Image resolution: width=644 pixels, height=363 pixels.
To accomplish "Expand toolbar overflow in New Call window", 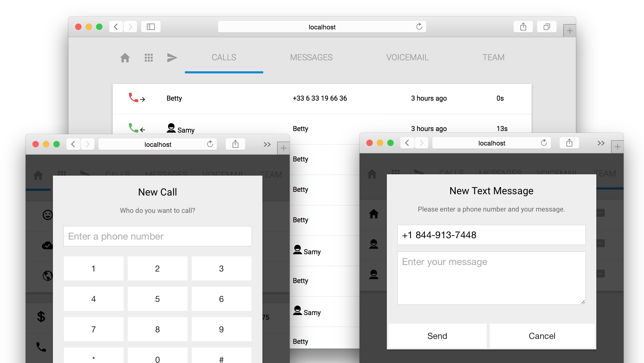I will 267,144.
